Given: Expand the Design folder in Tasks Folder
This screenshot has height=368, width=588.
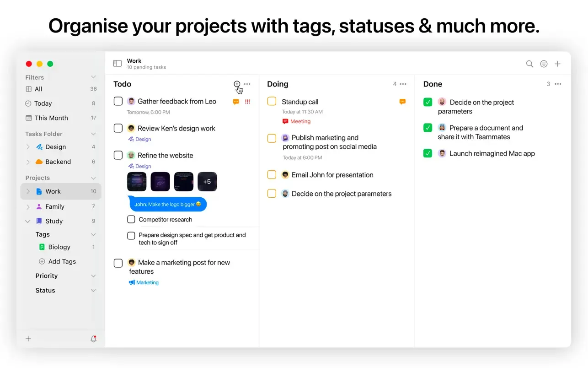Looking at the screenshot, I should 28,147.
